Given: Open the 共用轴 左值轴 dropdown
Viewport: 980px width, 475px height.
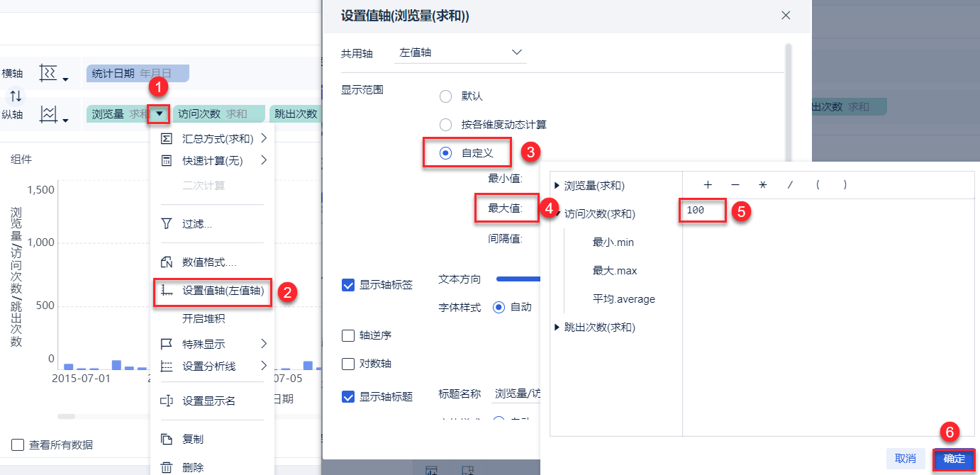Looking at the screenshot, I should (x=460, y=52).
